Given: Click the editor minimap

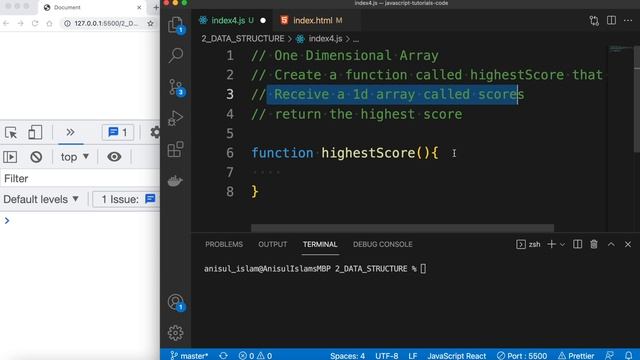Looking at the screenshot, I should (x=620, y=49).
